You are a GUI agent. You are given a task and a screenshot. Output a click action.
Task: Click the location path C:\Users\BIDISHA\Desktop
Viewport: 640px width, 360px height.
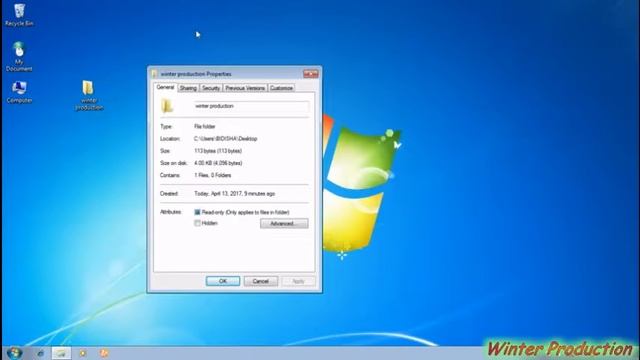coord(225,139)
